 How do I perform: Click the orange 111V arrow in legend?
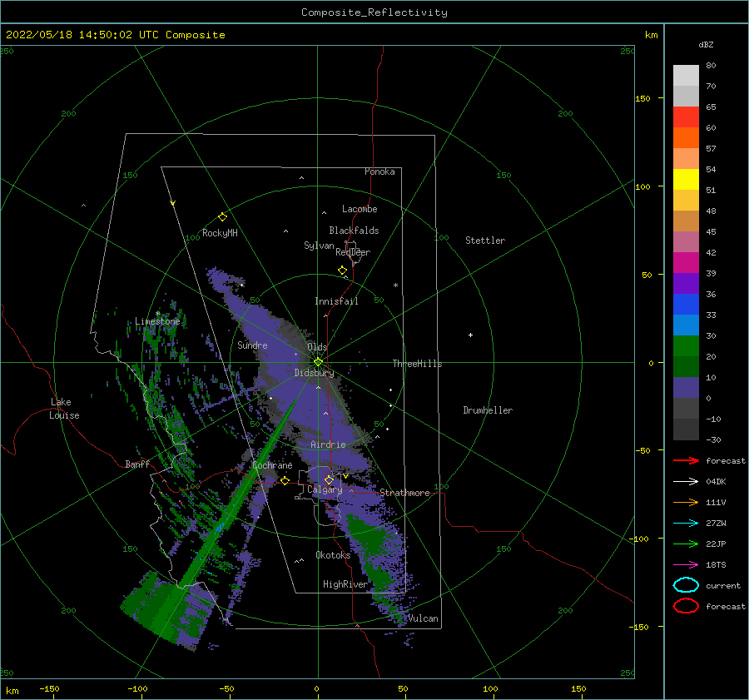tap(686, 502)
